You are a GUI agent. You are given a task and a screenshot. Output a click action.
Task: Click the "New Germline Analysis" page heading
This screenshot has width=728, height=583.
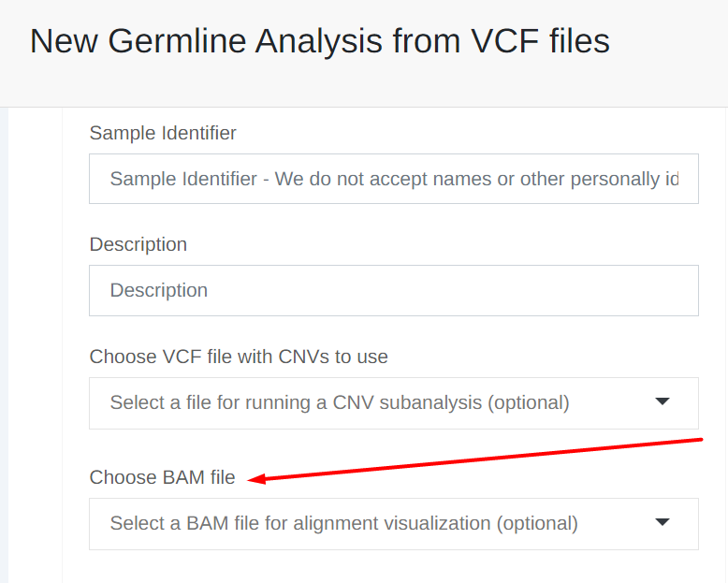[319, 41]
